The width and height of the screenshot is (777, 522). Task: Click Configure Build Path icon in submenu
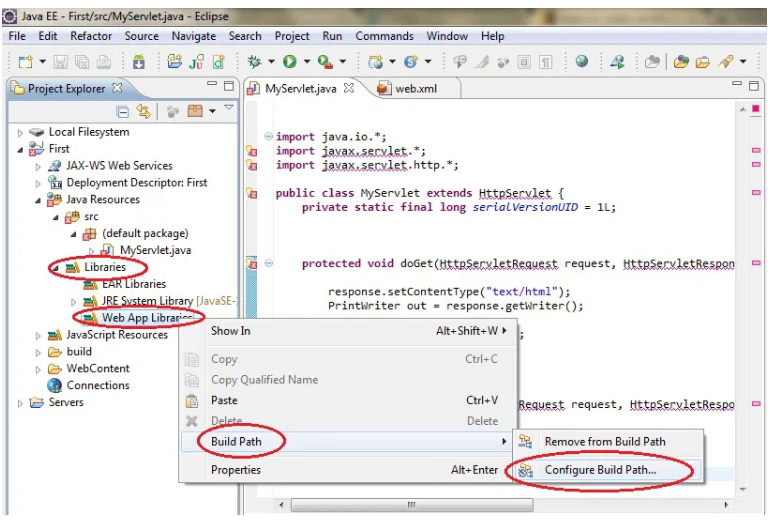click(x=526, y=470)
